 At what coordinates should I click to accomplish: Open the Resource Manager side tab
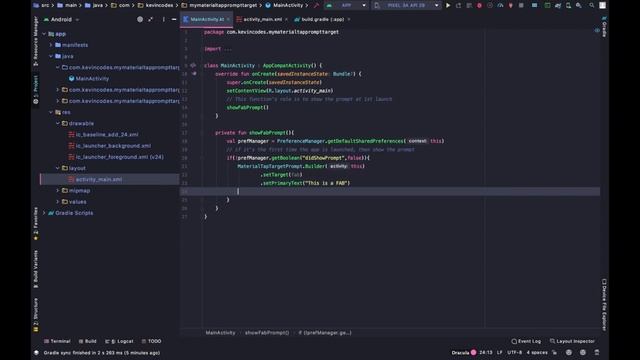[36, 41]
